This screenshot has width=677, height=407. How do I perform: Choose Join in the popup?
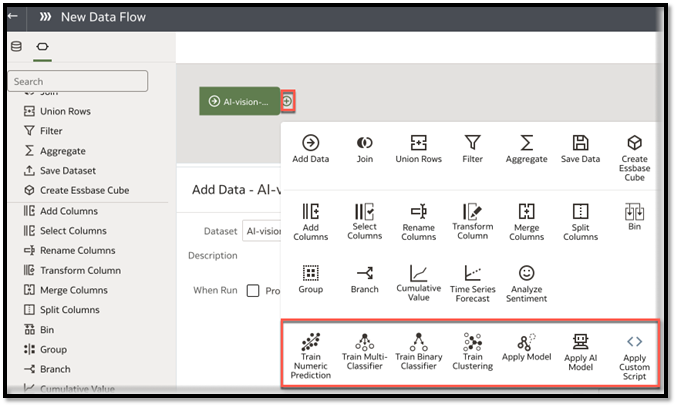coord(364,149)
